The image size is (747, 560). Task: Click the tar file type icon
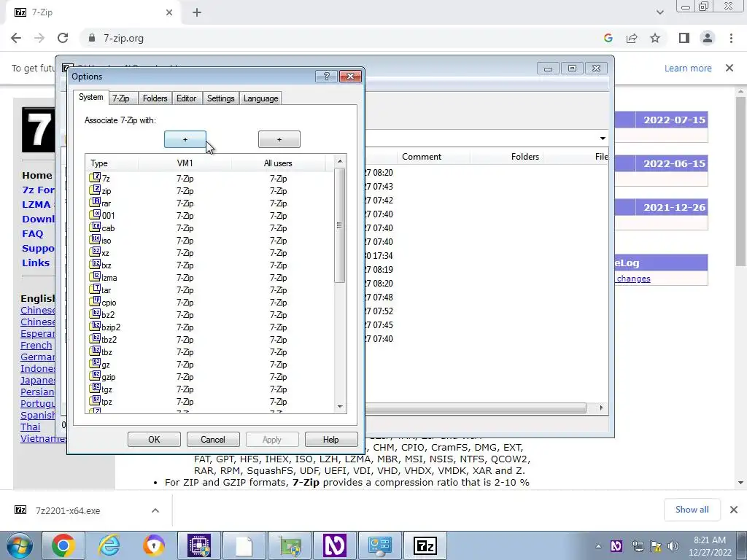pos(95,289)
